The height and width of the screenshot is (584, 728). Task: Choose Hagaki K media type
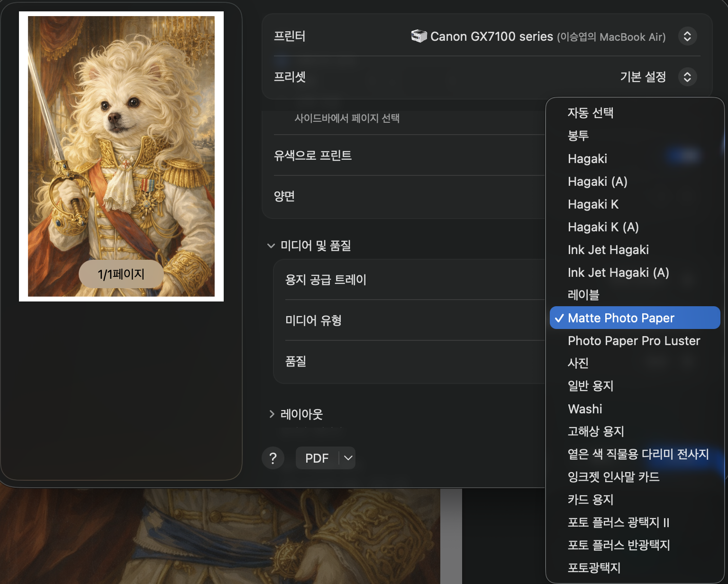click(x=635, y=204)
